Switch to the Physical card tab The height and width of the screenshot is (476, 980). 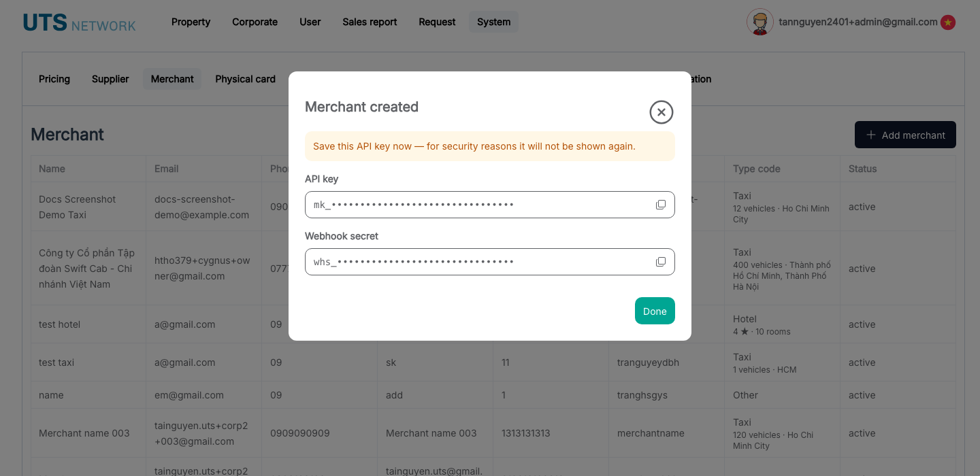[x=245, y=79]
